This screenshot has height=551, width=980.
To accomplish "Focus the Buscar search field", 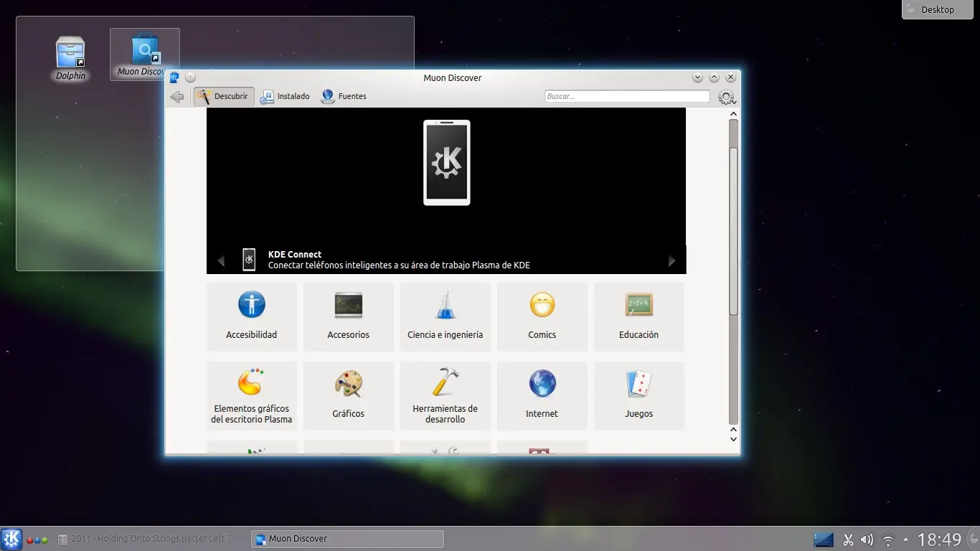I will [627, 96].
